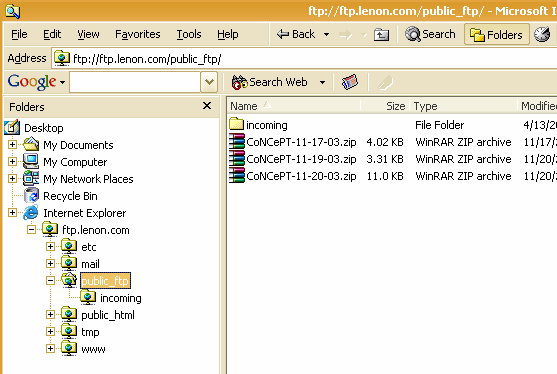This screenshot has width=557, height=374.
Task: Toggle the Folders pane button
Action: [497, 34]
